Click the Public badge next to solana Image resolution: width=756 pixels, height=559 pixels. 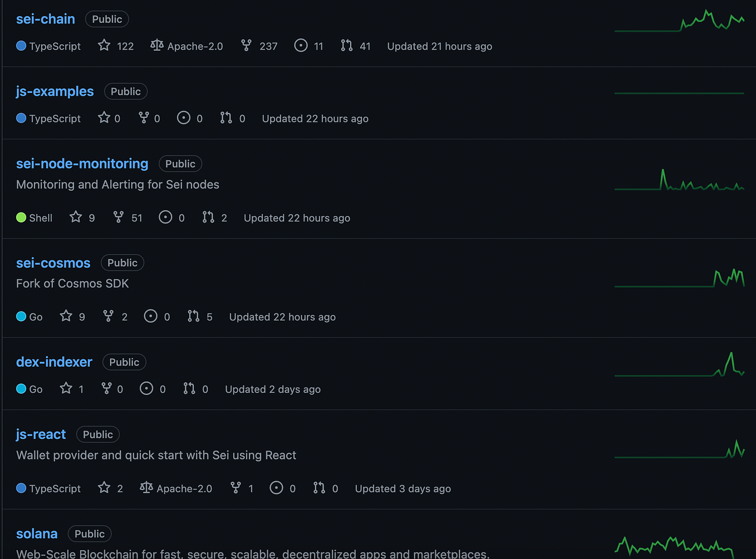click(x=89, y=533)
